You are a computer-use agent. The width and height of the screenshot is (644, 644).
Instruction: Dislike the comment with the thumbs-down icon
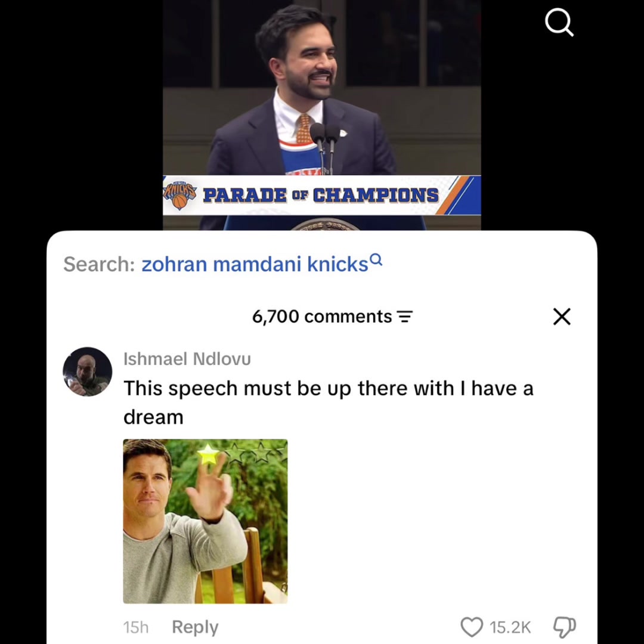coord(565,627)
